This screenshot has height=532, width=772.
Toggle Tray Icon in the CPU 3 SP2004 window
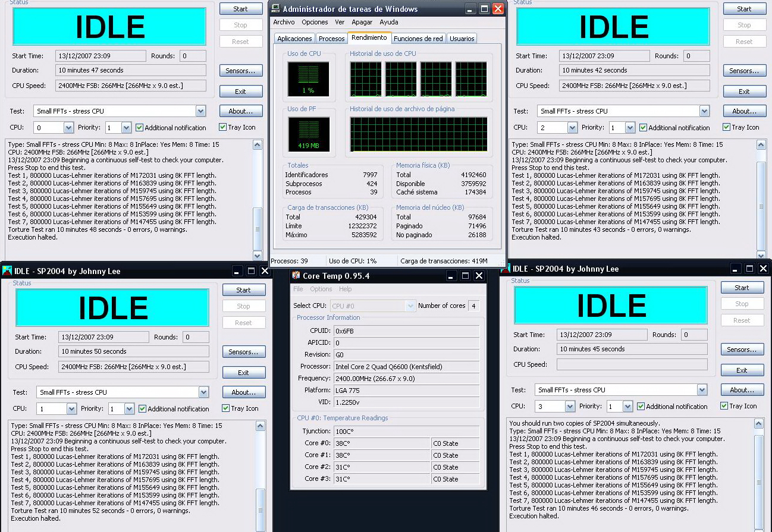tap(724, 406)
